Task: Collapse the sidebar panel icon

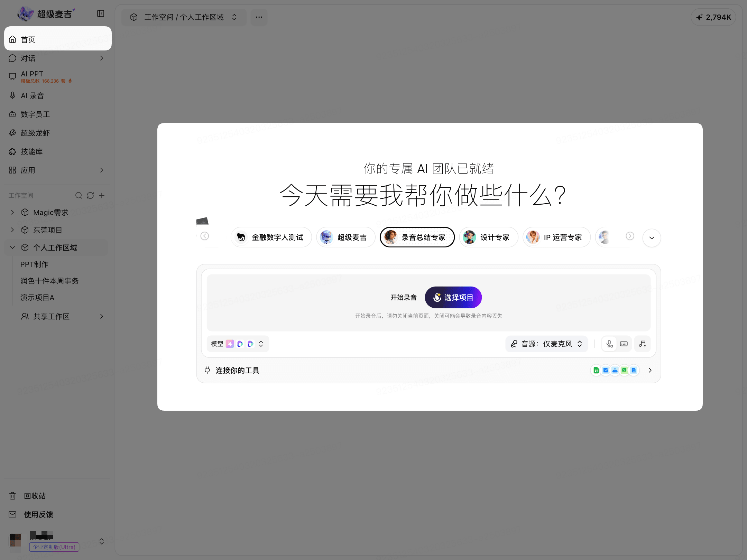Action: point(101,14)
